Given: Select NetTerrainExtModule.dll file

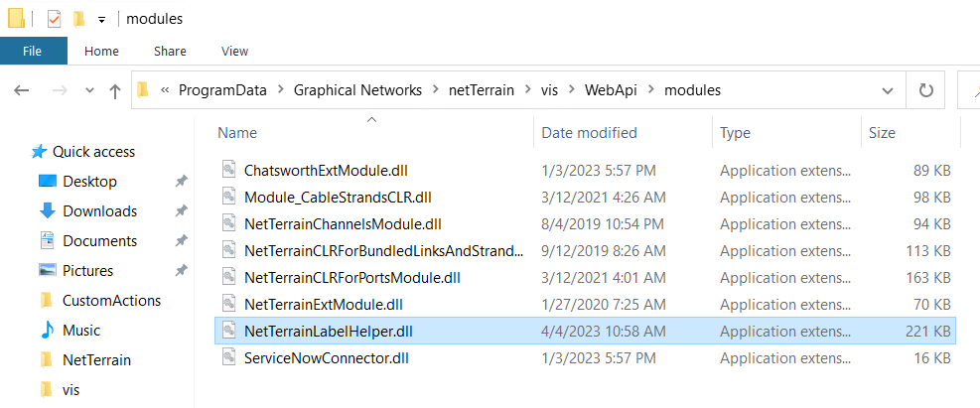Looking at the screenshot, I should click(x=323, y=302).
